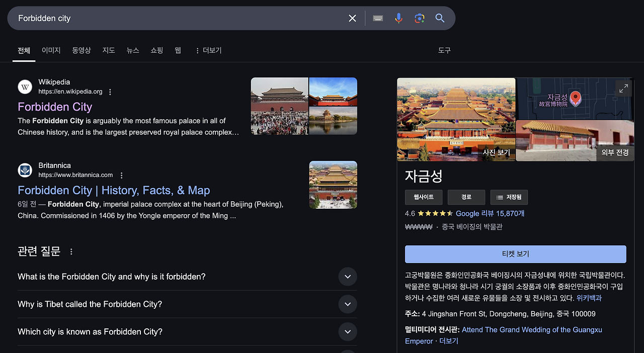Open the on-screen keyboard icon
This screenshot has height=353, width=644.
(378, 18)
